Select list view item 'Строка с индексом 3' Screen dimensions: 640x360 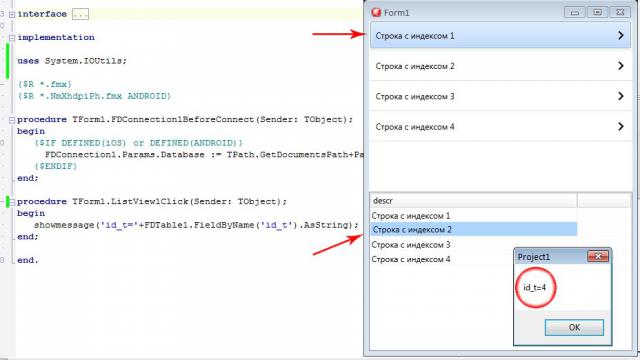coord(500,96)
